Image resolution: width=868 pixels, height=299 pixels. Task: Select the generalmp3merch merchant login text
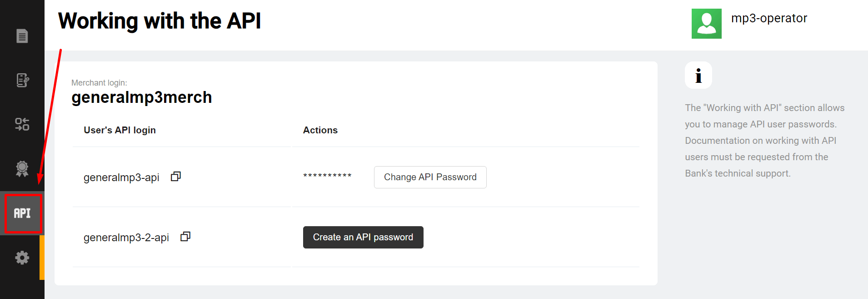point(142,97)
